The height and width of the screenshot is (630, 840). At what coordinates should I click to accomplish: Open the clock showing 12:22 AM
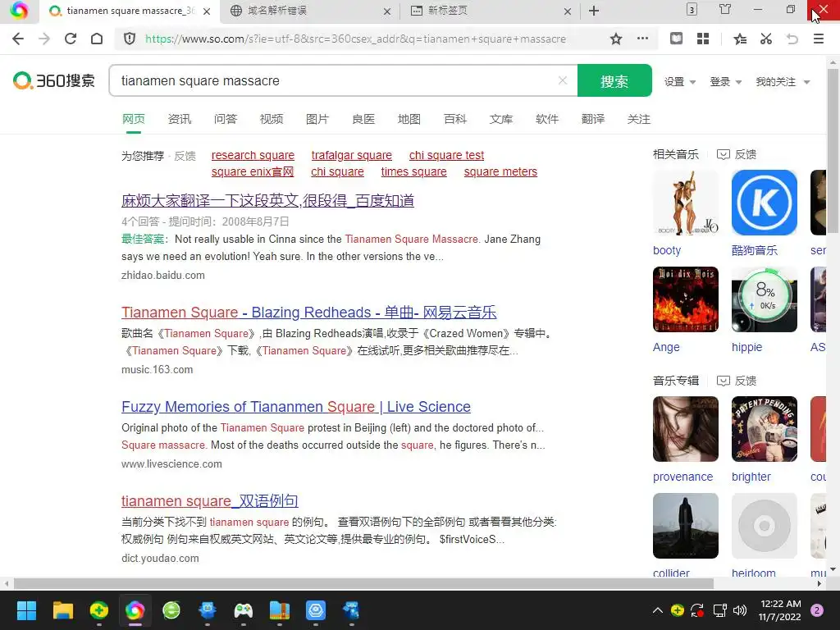coord(780,610)
